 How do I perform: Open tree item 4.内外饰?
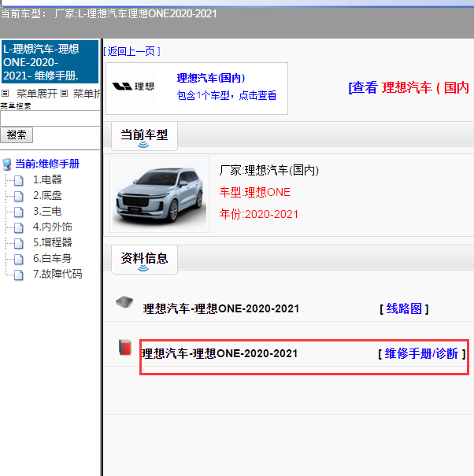[53, 227]
